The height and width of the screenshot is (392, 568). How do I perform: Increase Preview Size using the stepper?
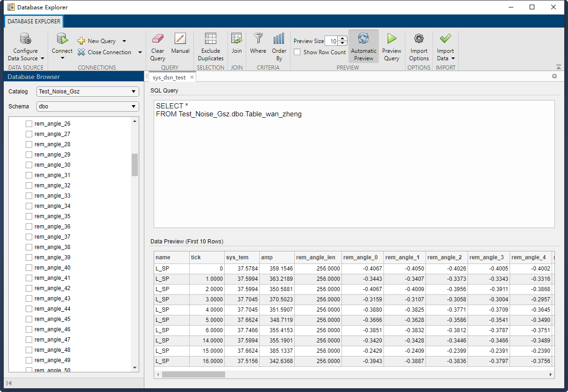(x=342, y=39)
